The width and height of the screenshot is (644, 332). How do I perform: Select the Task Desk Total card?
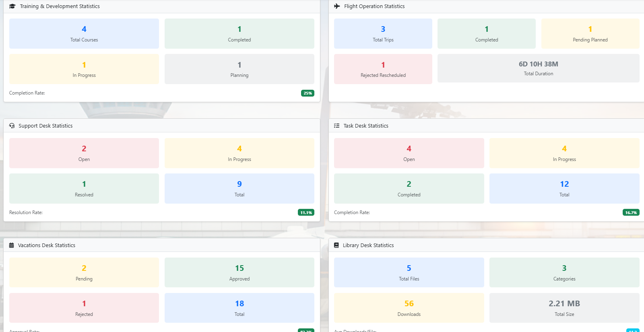tap(564, 189)
